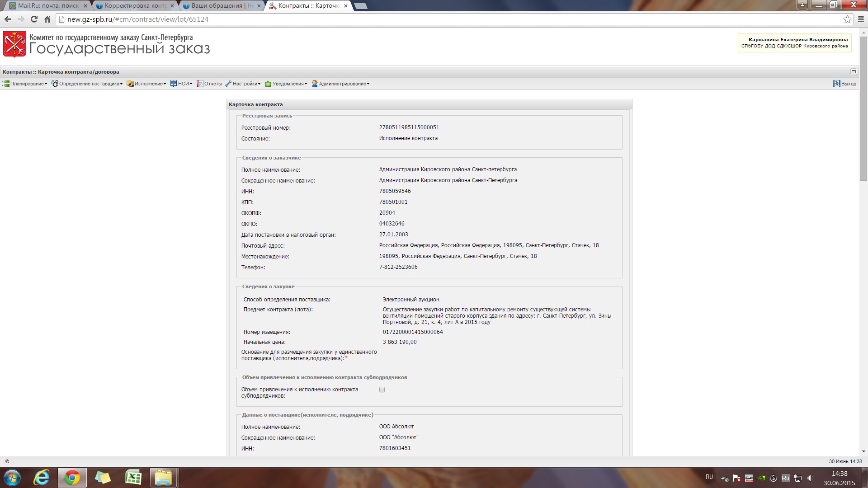The width and height of the screenshot is (868, 488).
Task: Bookmark page with star icon
Action: click(x=847, y=19)
